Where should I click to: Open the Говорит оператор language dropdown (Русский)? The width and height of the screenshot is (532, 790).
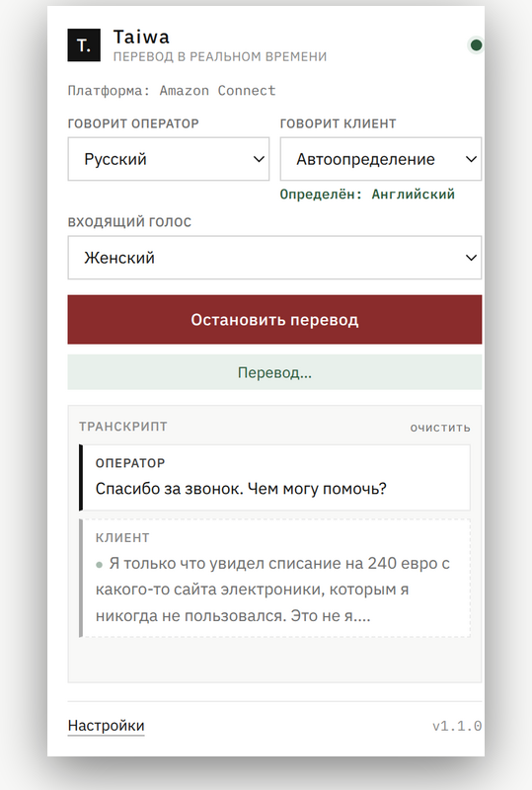[169, 159]
